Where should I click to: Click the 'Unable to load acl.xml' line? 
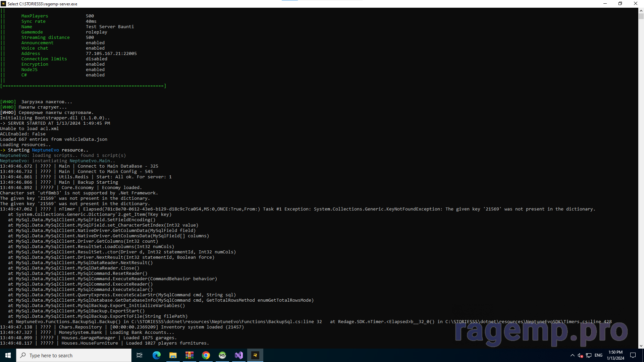coord(30,128)
